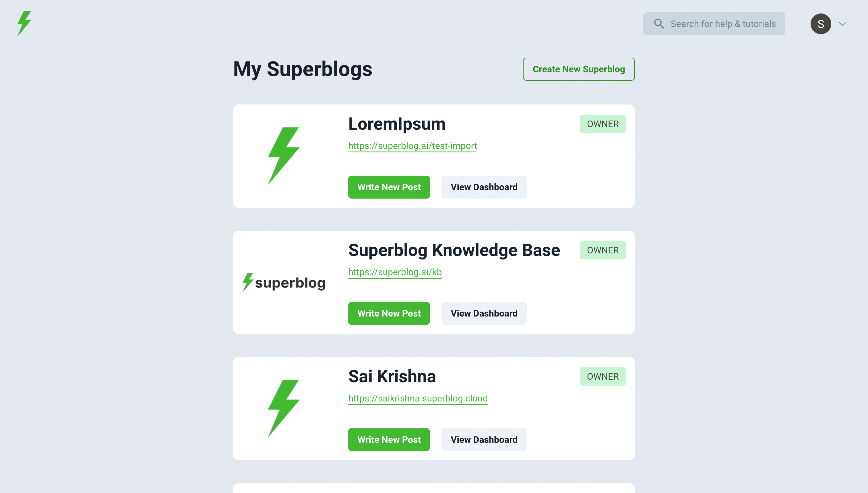
Task: Write a new post in Superblog Knowledge Base
Action: pos(389,313)
